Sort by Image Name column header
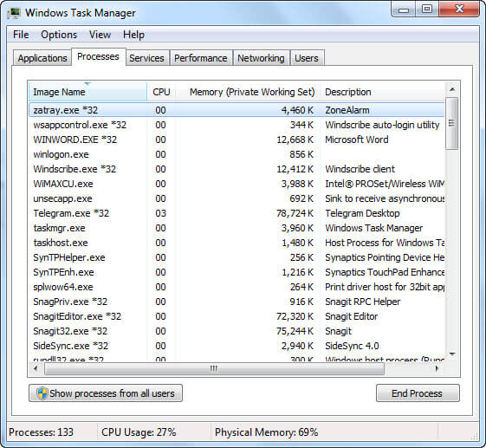 (x=87, y=92)
